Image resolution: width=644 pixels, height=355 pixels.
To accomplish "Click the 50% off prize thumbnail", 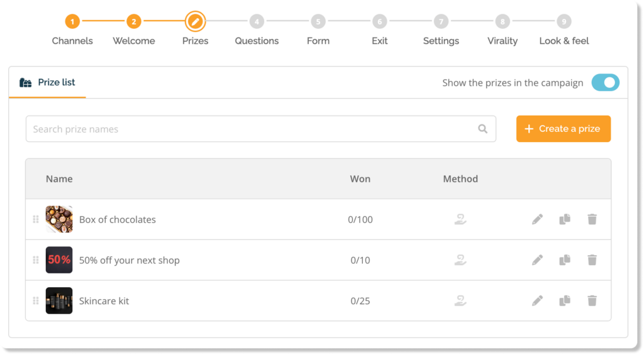I will coord(59,259).
